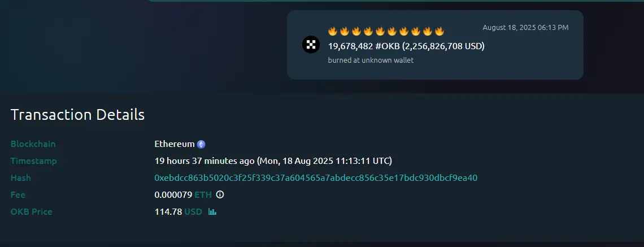Click the last fire emoji in the row
The width and height of the screenshot is (644, 247).
click(440, 31)
